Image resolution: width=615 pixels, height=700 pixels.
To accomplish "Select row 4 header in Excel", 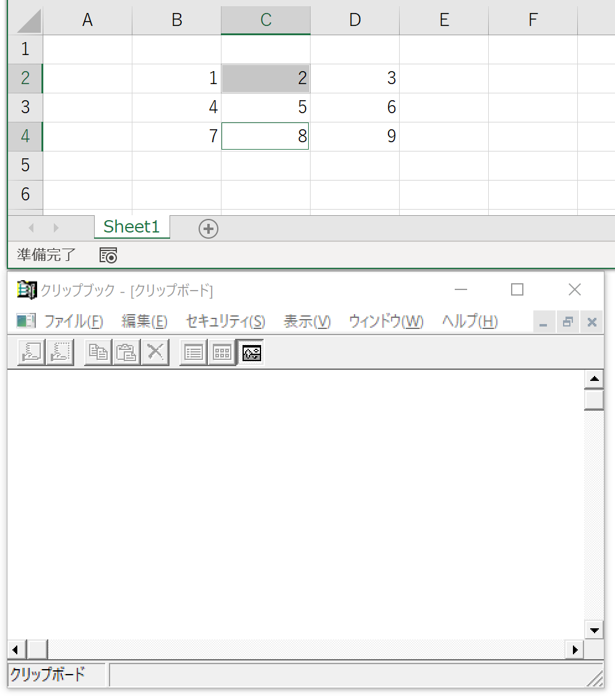I will coord(25,136).
